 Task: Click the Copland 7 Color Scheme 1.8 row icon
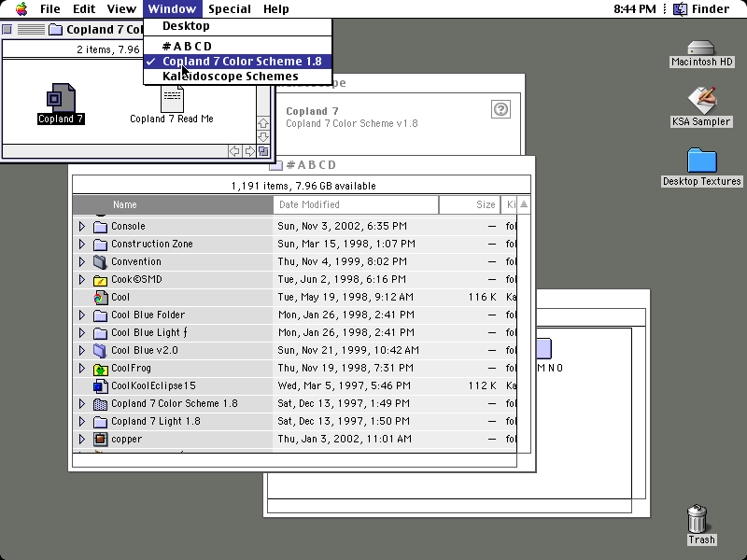tap(100, 404)
